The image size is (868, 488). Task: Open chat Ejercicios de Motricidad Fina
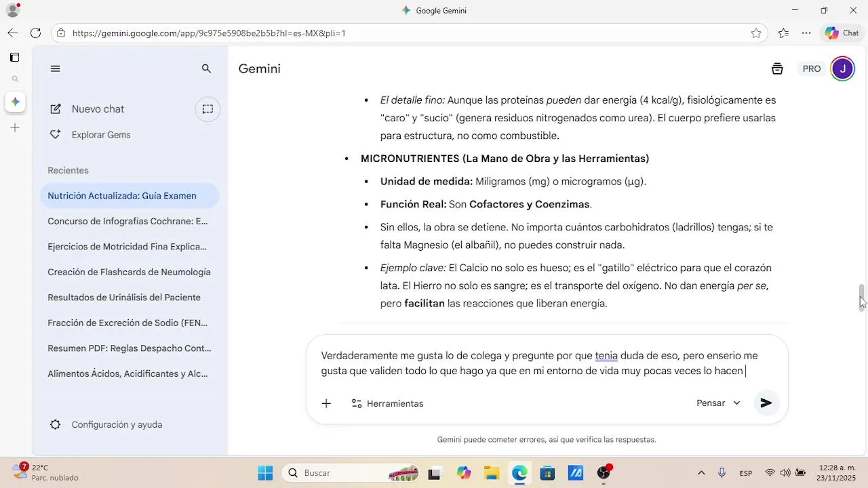130,247
